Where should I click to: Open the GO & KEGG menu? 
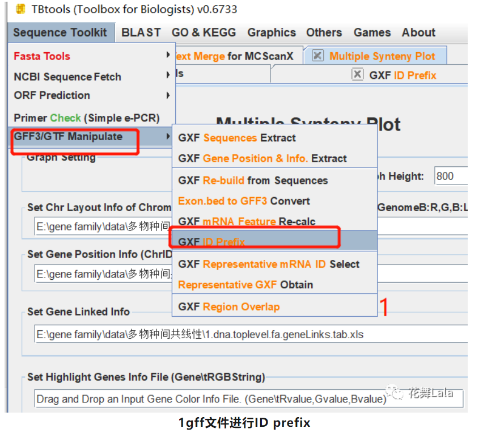[204, 32]
